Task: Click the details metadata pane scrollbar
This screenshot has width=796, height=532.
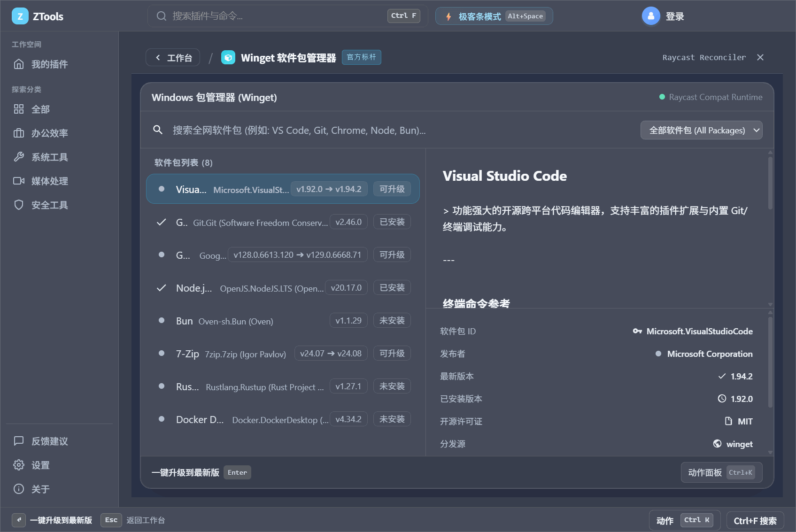Action: click(770, 362)
